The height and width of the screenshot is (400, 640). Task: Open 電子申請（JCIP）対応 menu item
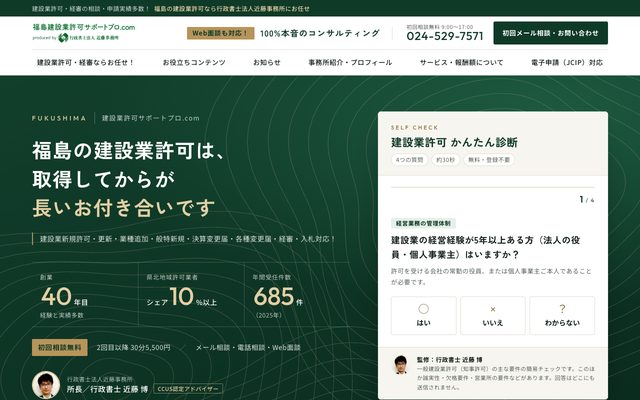pos(567,62)
